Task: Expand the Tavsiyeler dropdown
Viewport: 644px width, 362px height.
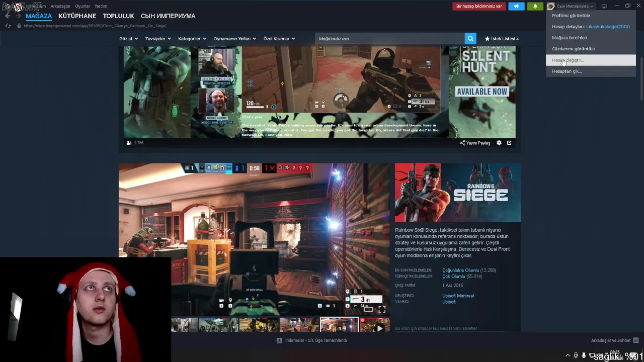Action: pos(158,39)
